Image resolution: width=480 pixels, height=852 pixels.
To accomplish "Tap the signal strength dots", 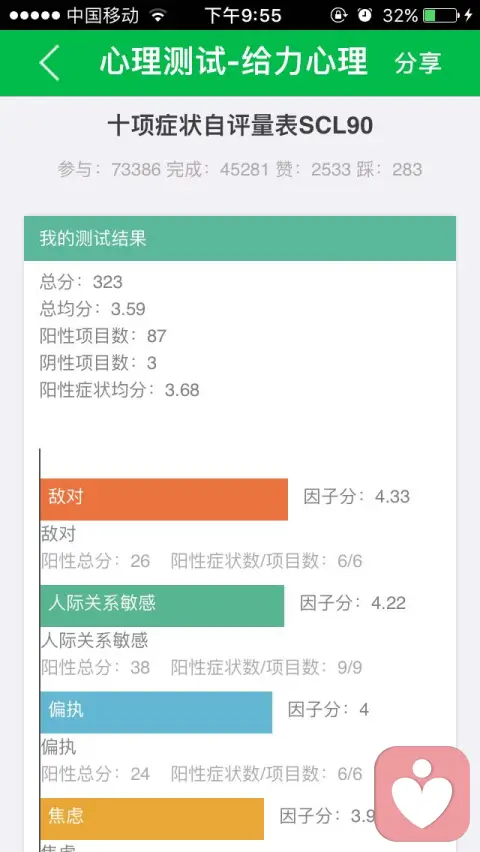I will point(35,15).
